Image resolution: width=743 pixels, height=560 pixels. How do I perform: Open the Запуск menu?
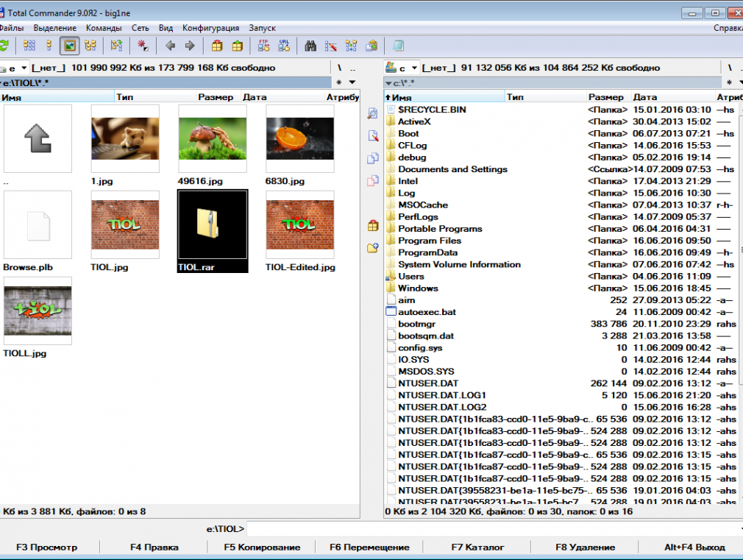262,28
